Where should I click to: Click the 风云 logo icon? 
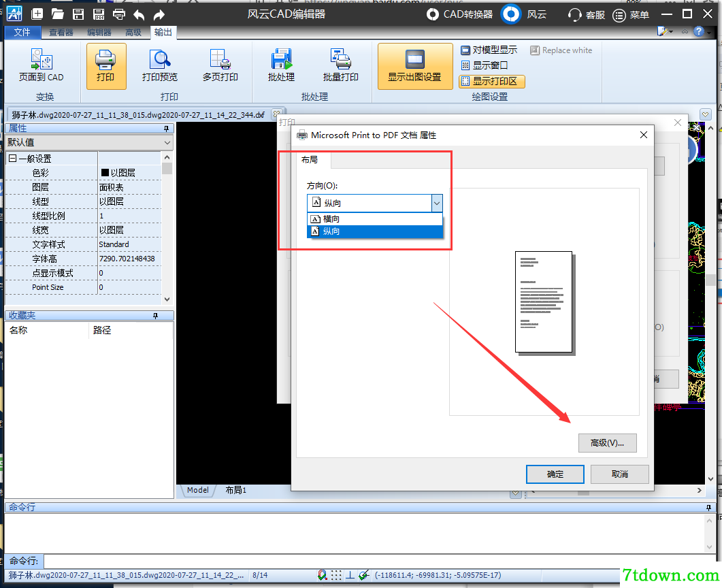510,14
